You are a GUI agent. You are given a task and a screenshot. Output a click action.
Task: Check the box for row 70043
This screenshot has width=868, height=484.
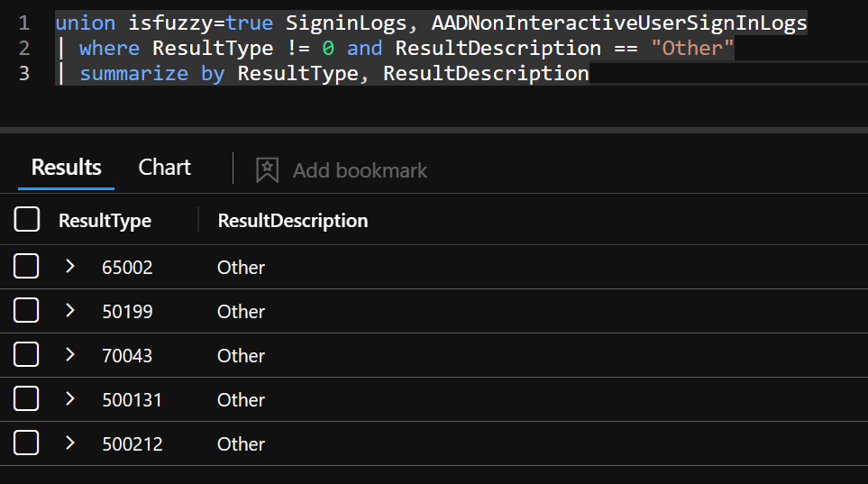pyautogui.click(x=26, y=354)
